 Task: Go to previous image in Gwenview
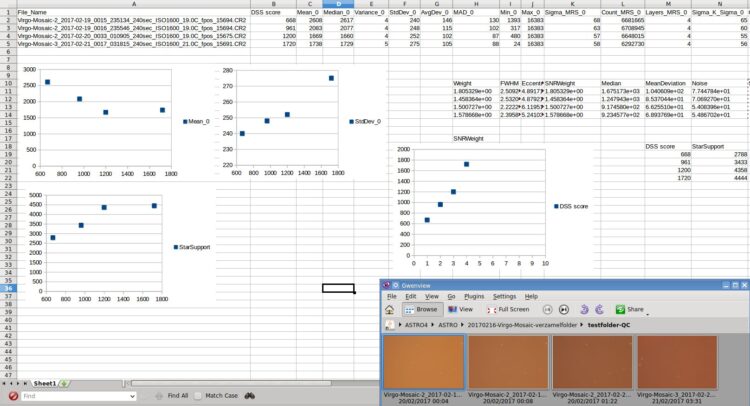click(x=547, y=310)
